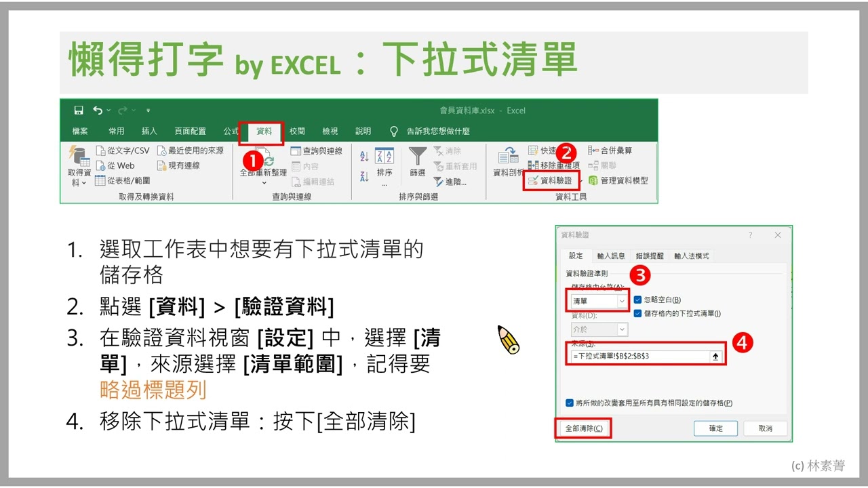Switch to the 資料 ribbon tab
The height and width of the screenshot is (488, 868).
[x=264, y=131]
